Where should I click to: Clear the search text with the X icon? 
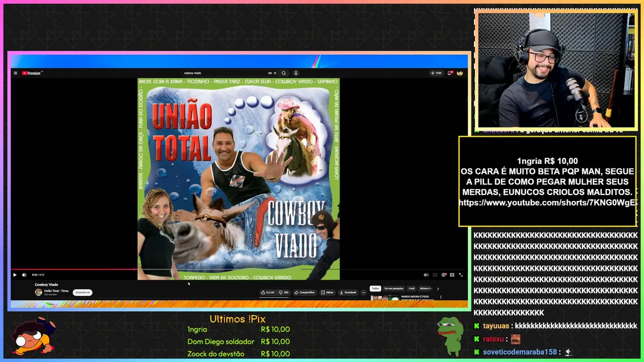[x=275, y=73]
